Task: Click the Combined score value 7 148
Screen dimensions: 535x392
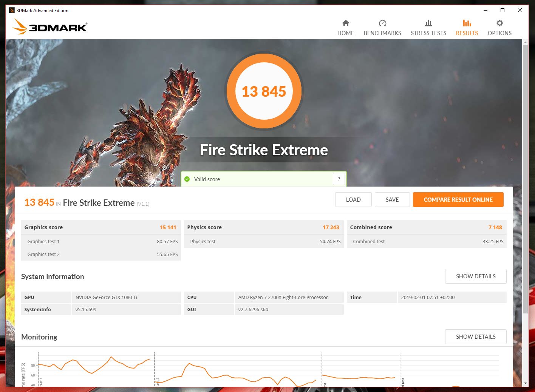Action: point(495,227)
